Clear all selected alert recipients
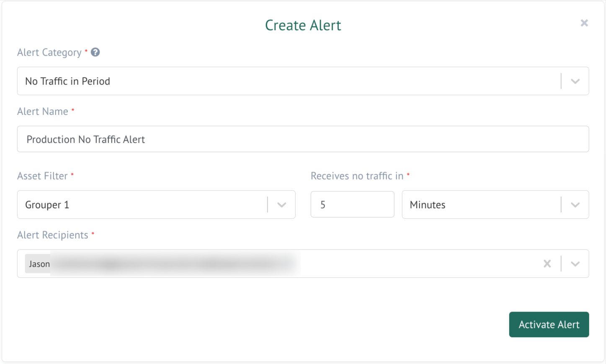The width and height of the screenshot is (606, 364). click(x=547, y=264)
